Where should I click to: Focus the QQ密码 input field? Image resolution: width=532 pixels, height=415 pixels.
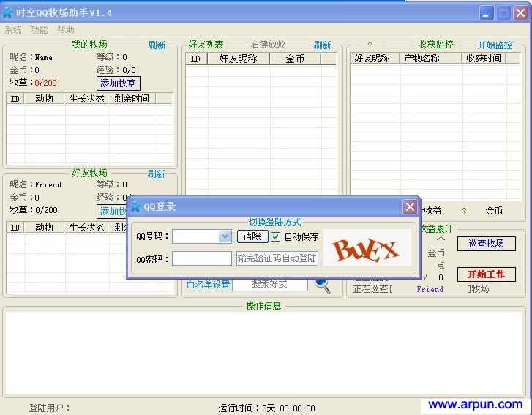click(x=202, y=258)
